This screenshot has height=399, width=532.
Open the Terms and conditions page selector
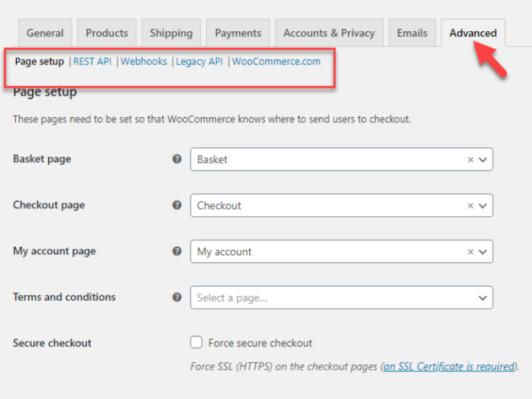pos(341,298)
